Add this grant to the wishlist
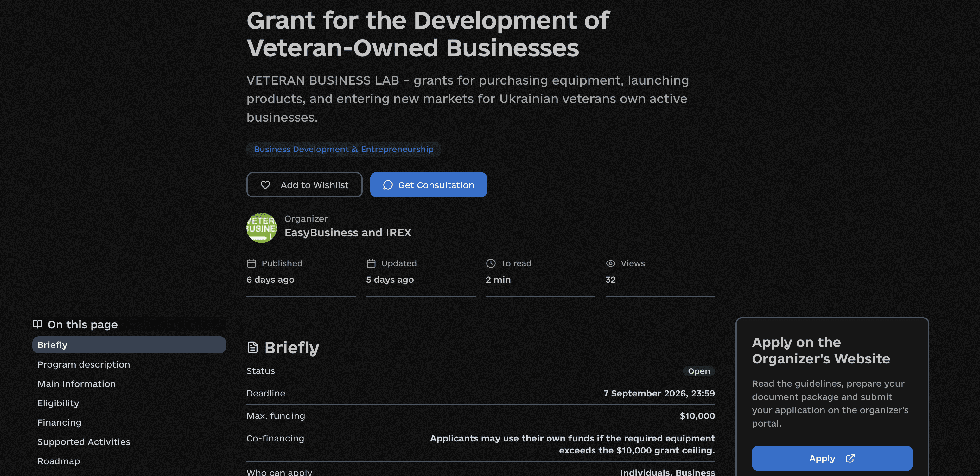This screenshot has height=476, width=980. (x=304, y=185)
